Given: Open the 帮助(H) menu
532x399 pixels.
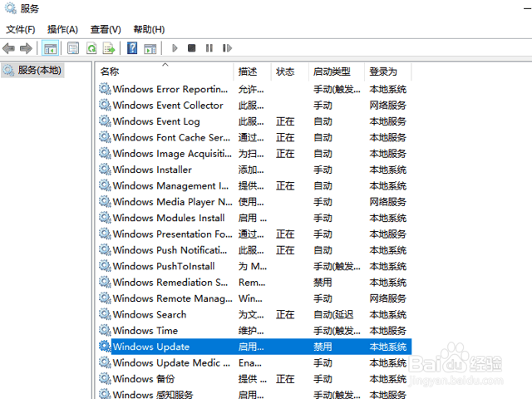Looking at the screenshot, I should [149, 30].
